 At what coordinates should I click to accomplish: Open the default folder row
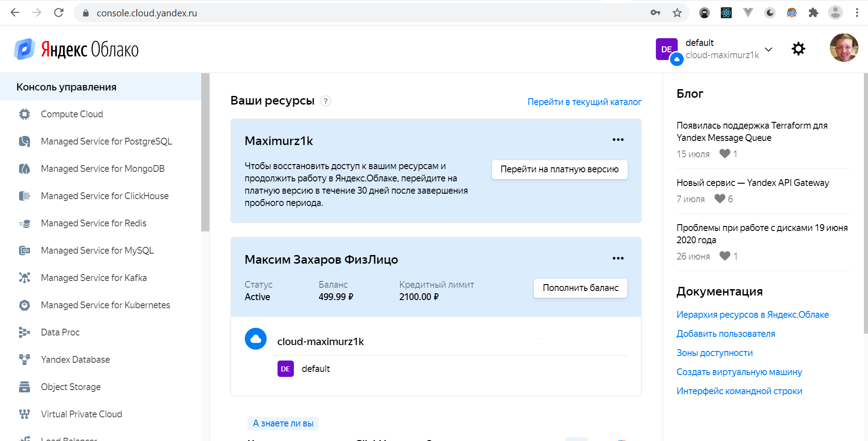tap(452, 369)
